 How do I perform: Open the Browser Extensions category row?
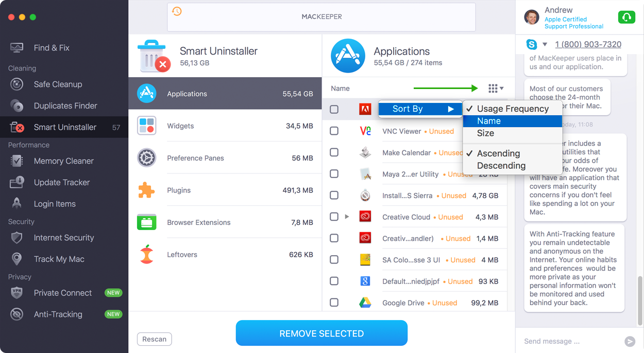coord(225,222)
